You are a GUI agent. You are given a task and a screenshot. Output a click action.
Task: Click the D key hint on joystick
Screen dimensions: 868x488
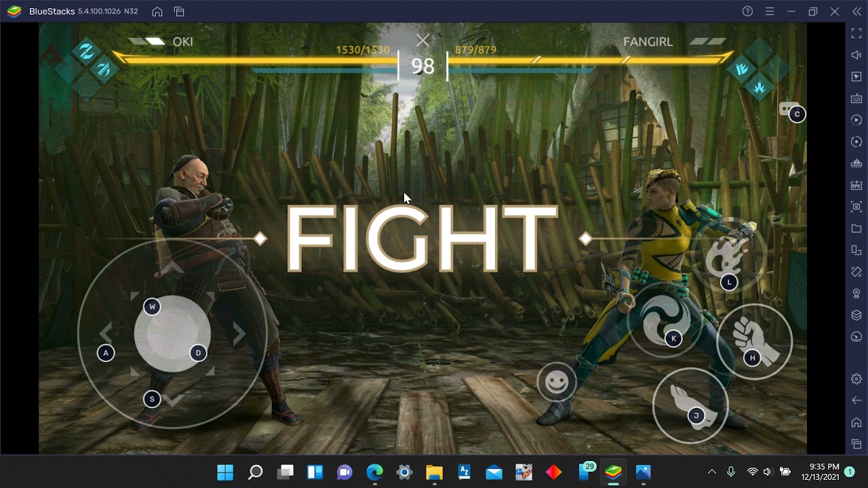198,353
